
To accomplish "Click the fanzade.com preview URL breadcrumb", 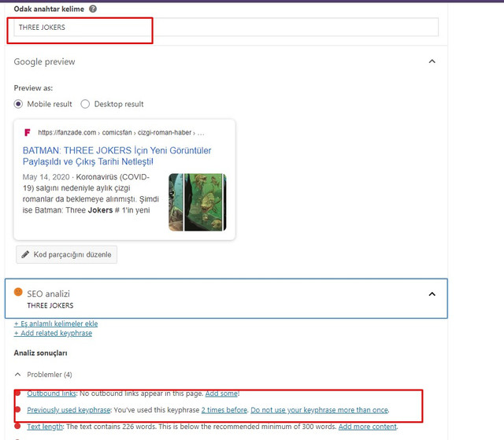I will click(121, 133).
